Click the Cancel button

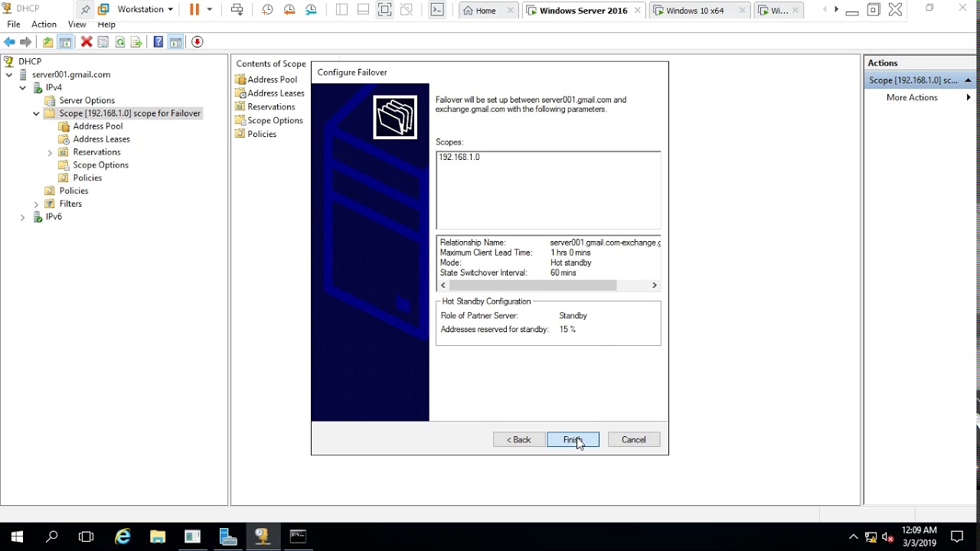coord(634,440)
